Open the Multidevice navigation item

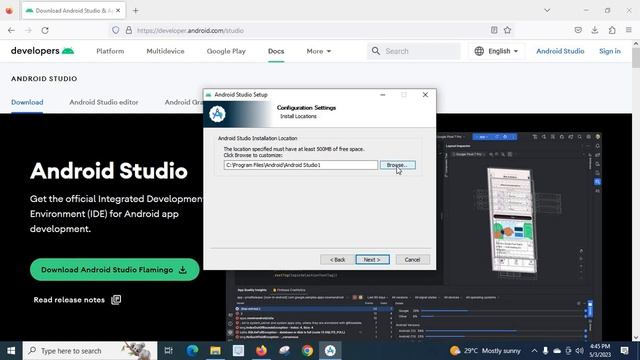(165, 51)
